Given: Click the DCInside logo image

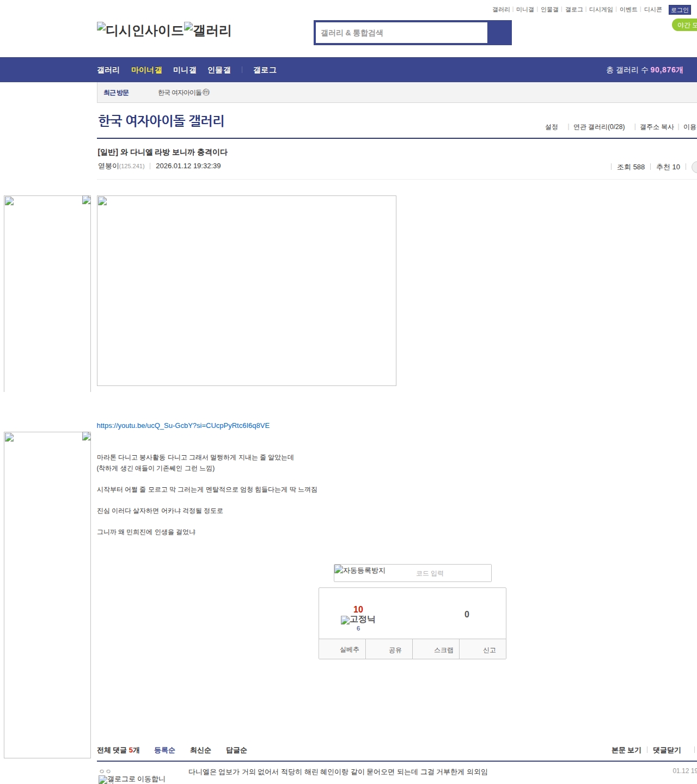Looking at the screenshot, I should [x=140, y=30].
